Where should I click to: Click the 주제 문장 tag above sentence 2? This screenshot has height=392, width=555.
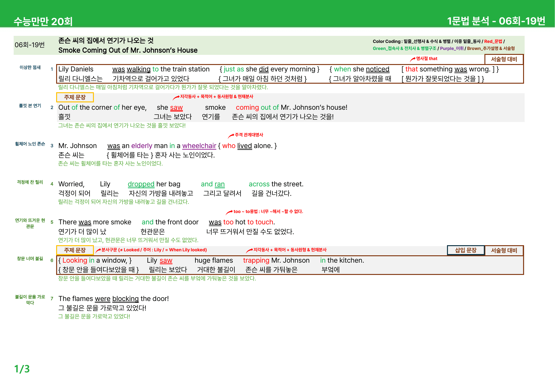pos(75,97)
